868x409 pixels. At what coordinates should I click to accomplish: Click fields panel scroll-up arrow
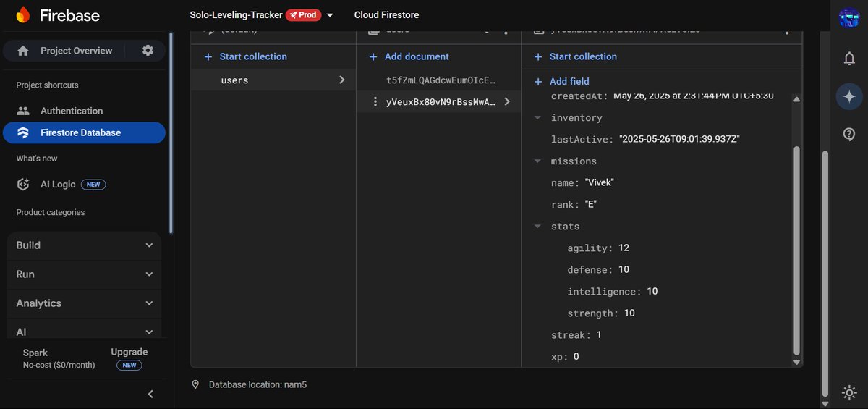[x=797, y=99]
